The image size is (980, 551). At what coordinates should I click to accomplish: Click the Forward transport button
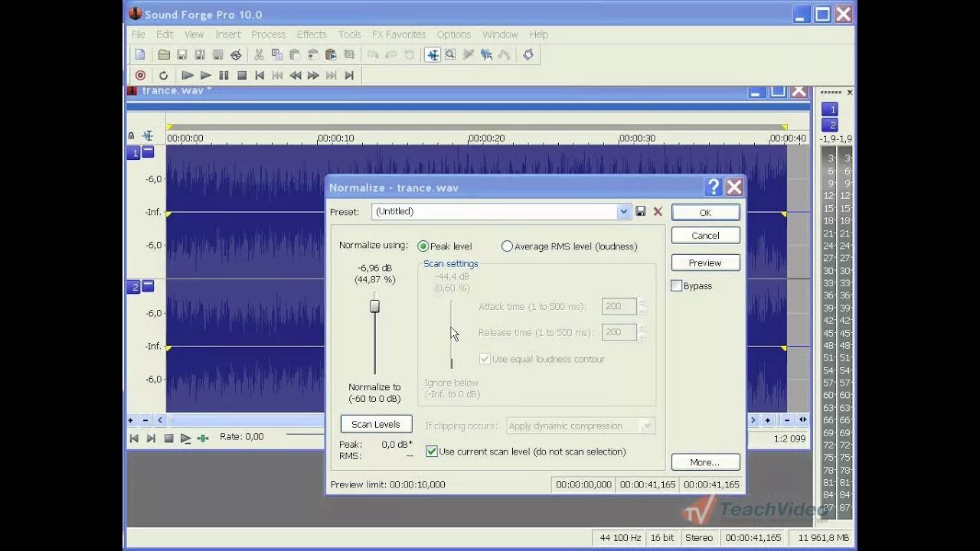pos(313,75)
